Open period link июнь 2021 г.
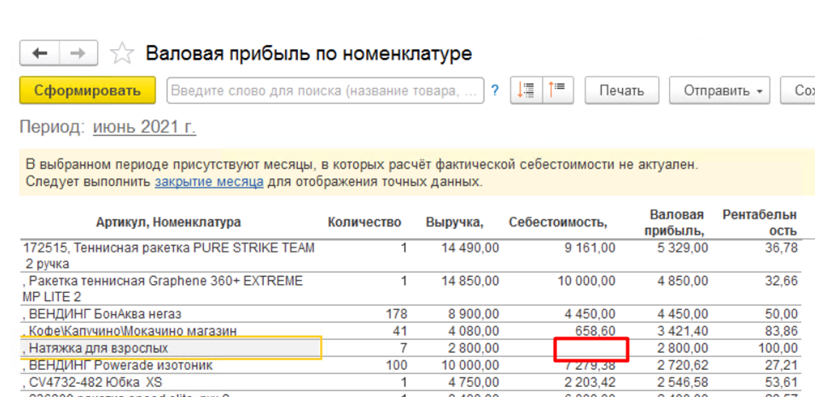 [144, 128]
